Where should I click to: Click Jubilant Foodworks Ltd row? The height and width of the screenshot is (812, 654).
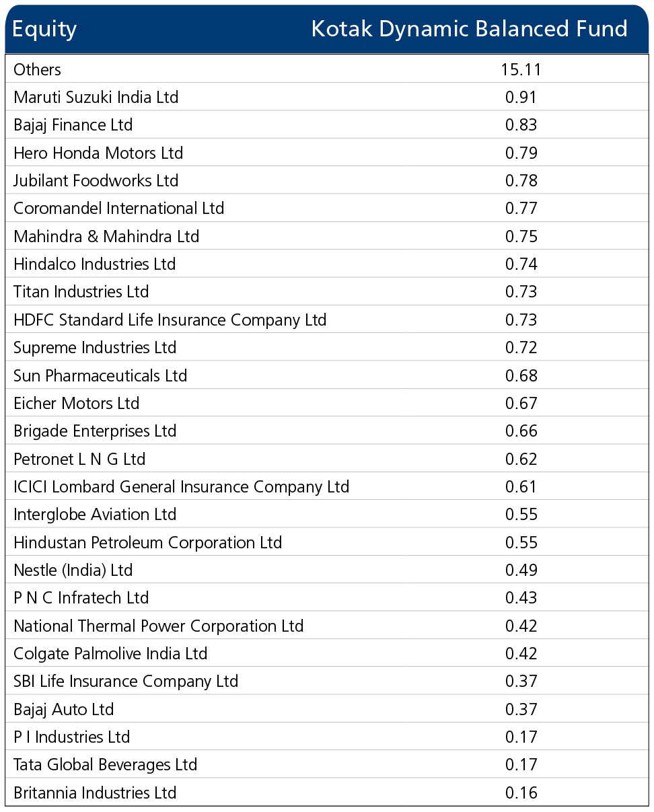pyautogui.click(x=327, y=181)
